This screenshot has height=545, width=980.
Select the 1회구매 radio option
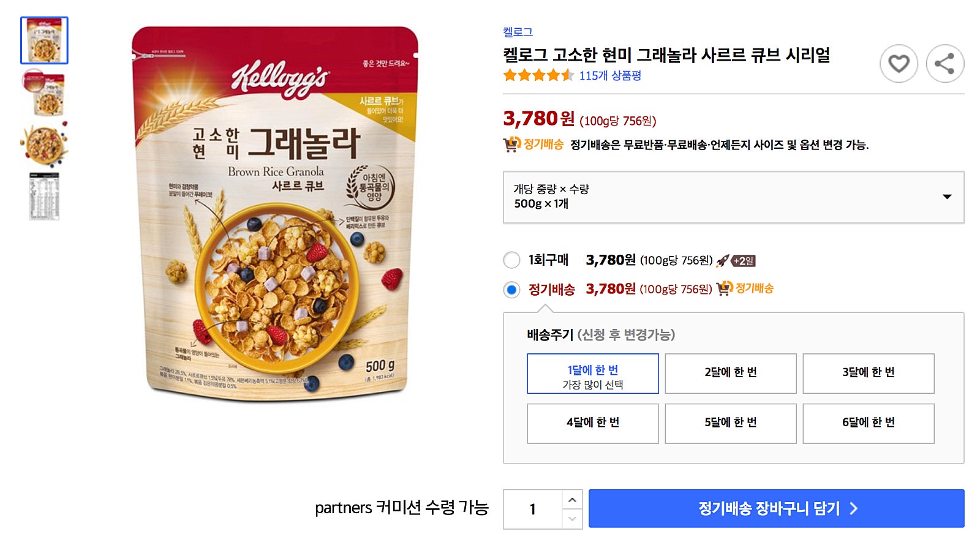[511, 260]
